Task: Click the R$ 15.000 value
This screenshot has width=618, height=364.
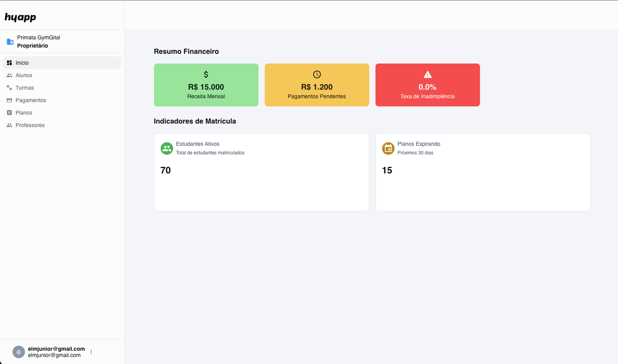Action: 206,87
